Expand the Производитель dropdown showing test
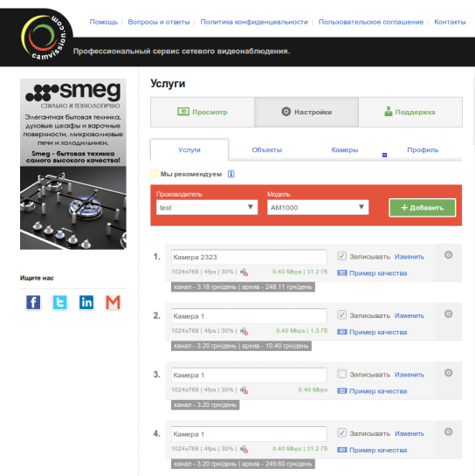Screen dimensions: 475x476 [x=207, y=207]
